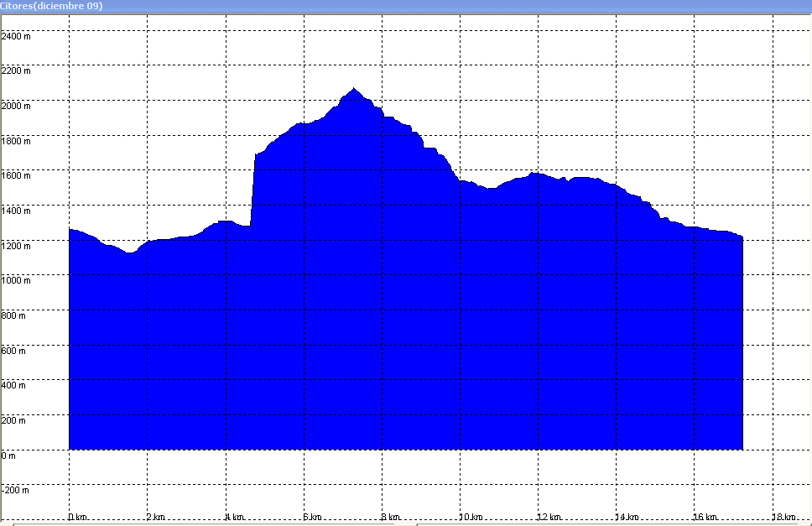Click the '8 km' distance axis label
This screenshot has width=812, height=526.
(x=391, y=517)
